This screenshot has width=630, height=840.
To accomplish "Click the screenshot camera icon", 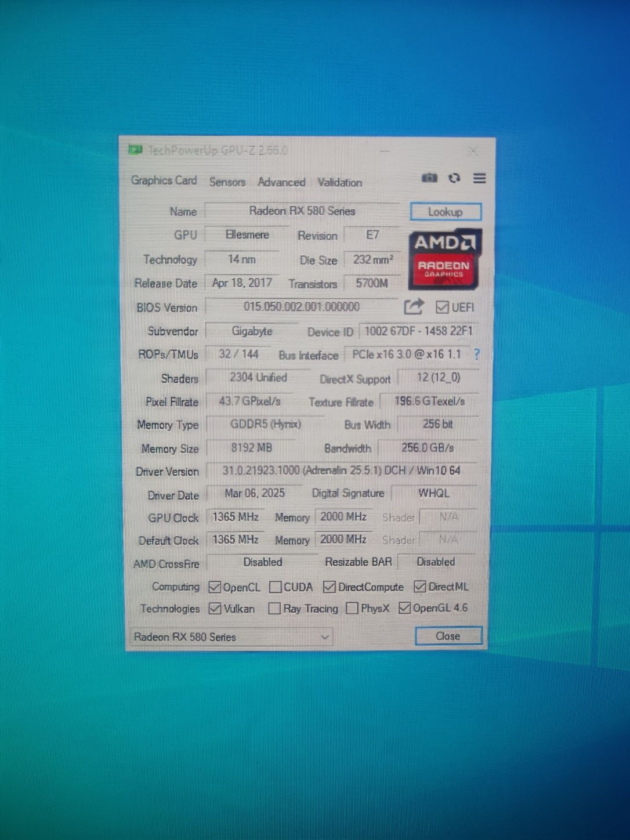I will (429, 178).
